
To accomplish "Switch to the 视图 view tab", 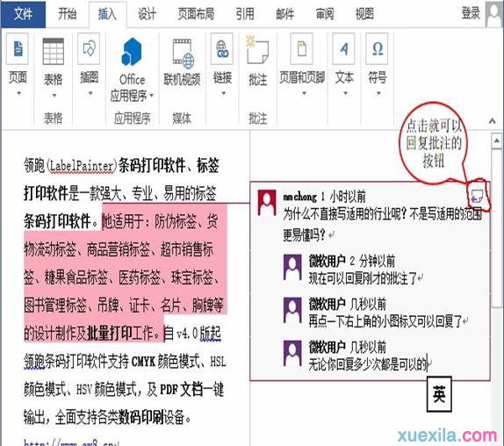I will tap(364, 14).
